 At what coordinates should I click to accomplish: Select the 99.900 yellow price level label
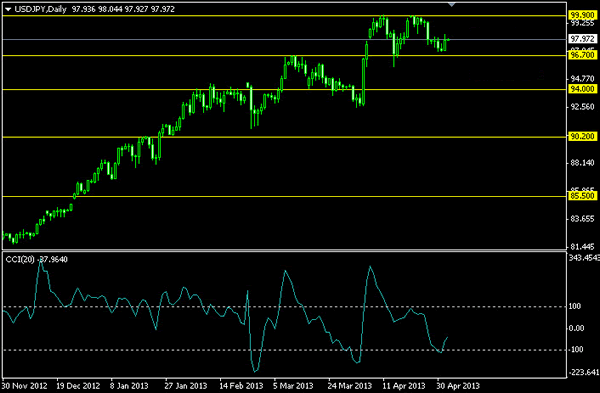pyautogui.click(x=582, y=15)
